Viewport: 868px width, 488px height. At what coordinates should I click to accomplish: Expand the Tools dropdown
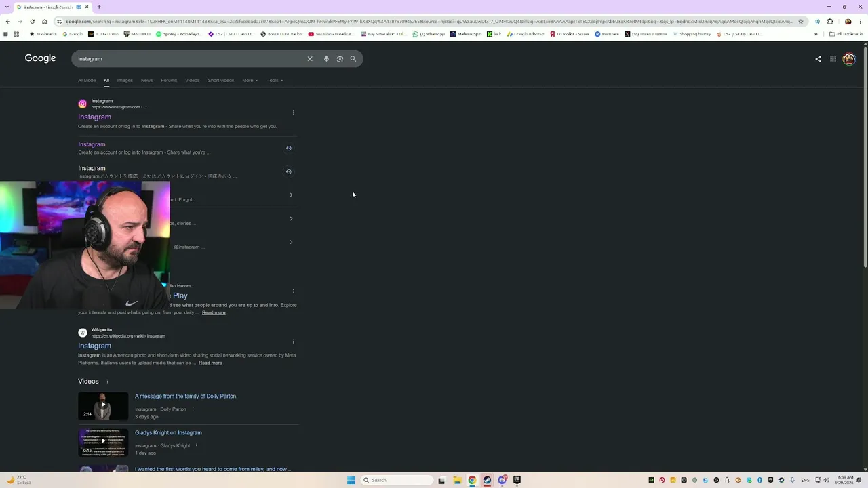[x=275, y=80]
